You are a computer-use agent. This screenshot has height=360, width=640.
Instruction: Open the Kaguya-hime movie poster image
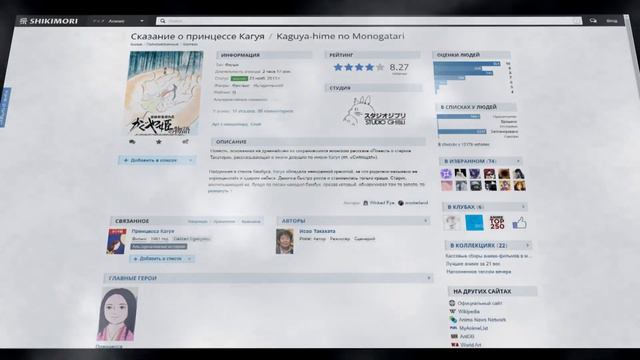click(165, 93)
